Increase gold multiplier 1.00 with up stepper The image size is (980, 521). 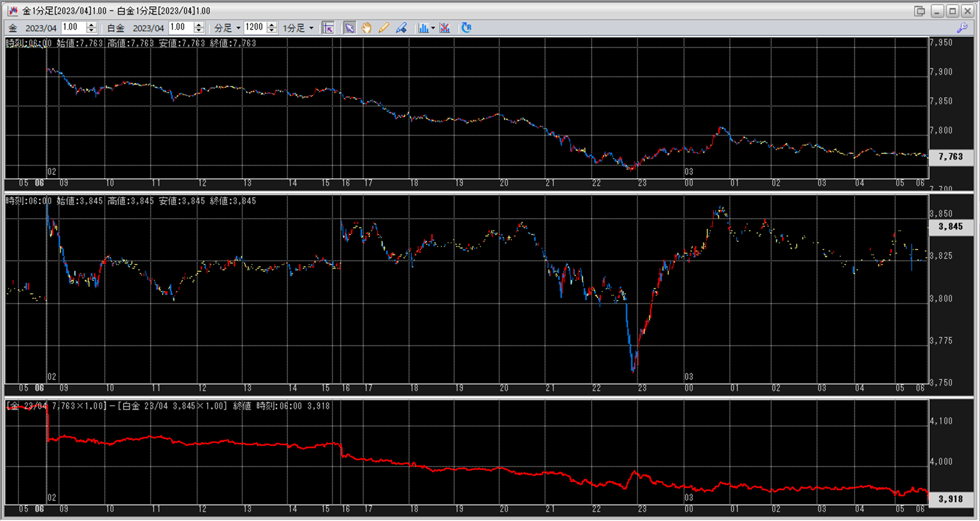pyautogui.click(x=91, y=25)
